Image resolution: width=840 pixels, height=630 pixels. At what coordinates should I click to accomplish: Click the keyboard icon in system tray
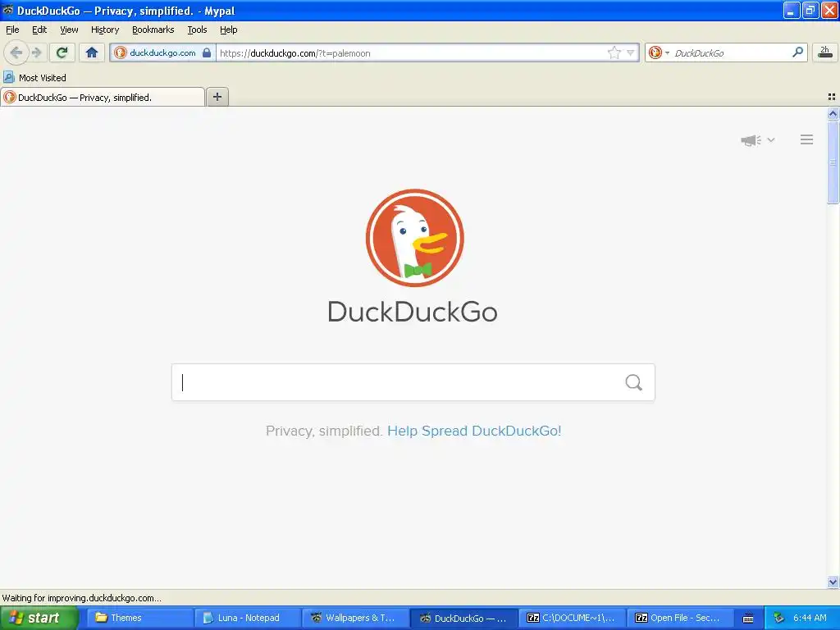[748, 619]
